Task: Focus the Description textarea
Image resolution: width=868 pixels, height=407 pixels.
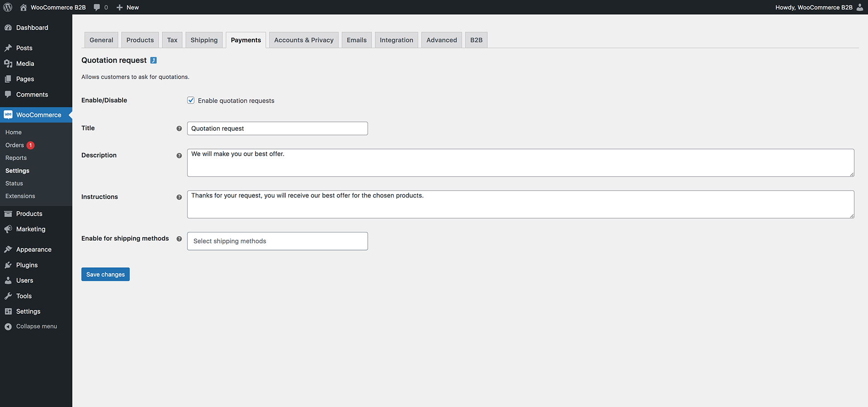Action: 521,163
